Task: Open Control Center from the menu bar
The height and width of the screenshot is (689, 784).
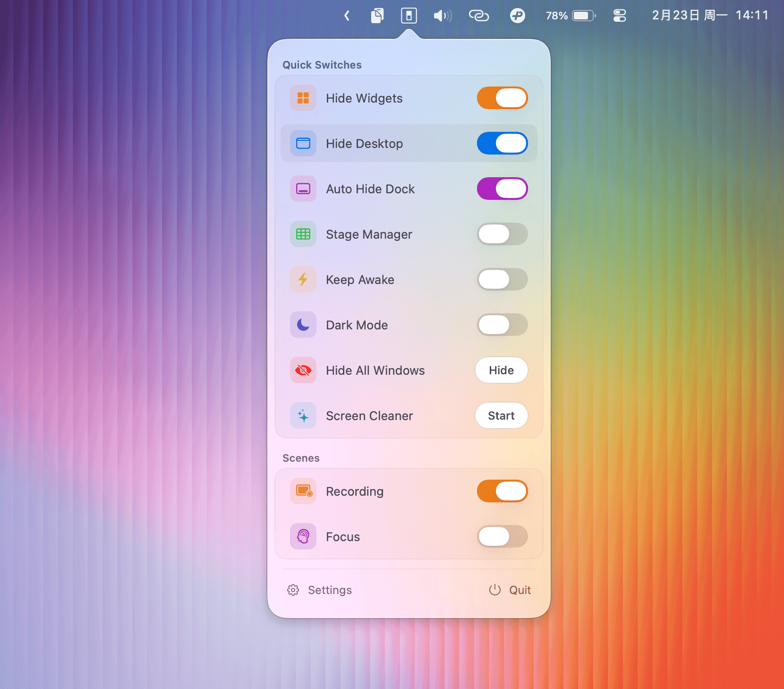Action: coord(619,15)
